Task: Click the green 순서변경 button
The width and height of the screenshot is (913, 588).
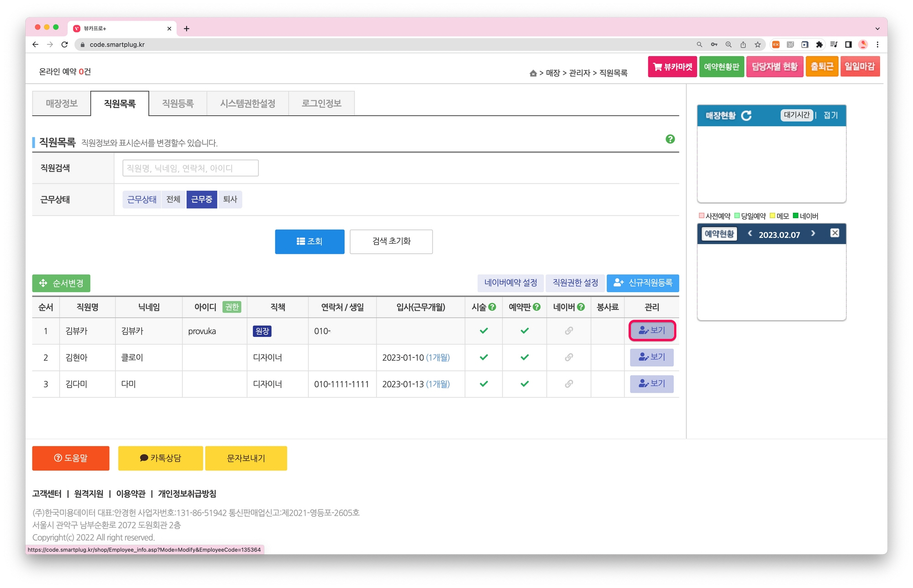Action: (61, 283)
